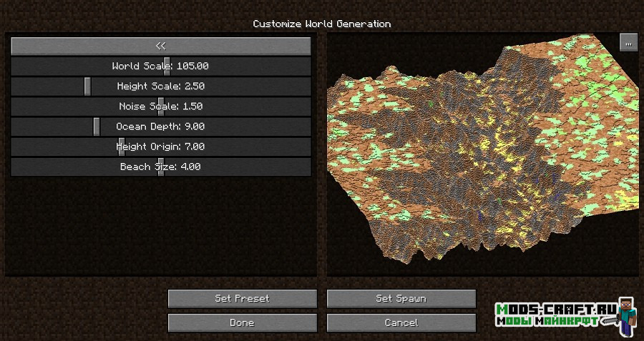Viewport: 644px width, 341px height.
Task: Click the "<<" previous page button
Action: 160,46
